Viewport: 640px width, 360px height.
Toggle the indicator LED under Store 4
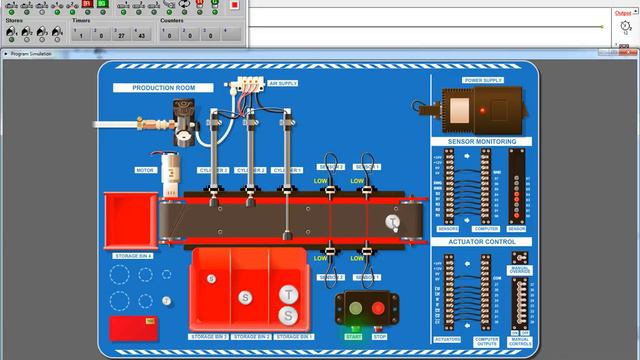coord(57,40)
